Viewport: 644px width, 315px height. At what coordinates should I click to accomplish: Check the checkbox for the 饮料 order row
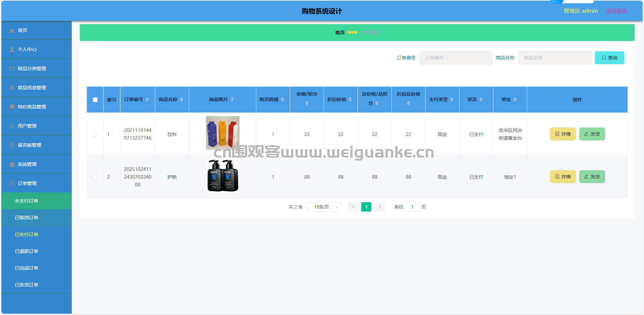click(x=95, y=134)
